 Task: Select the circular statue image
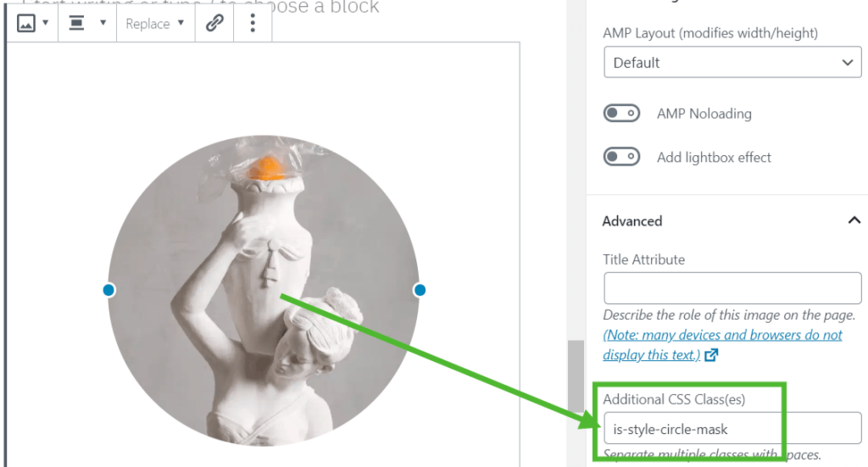(x=264, y=291)
